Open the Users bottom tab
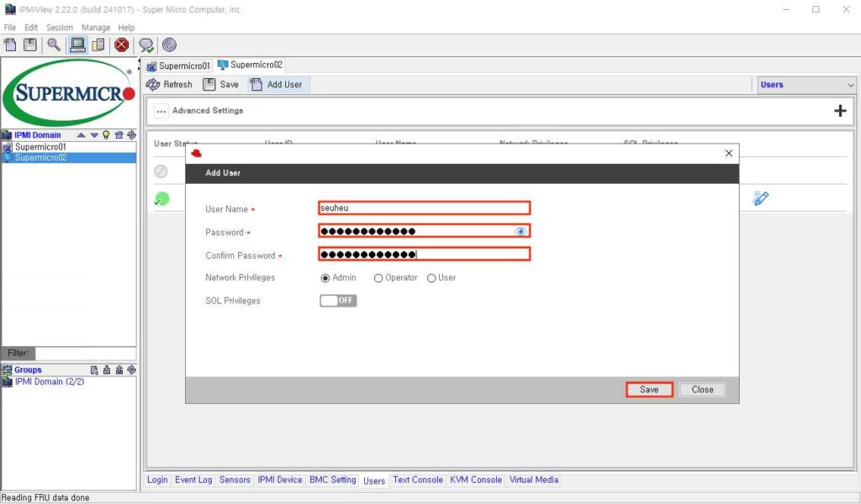 pos(374,481)
